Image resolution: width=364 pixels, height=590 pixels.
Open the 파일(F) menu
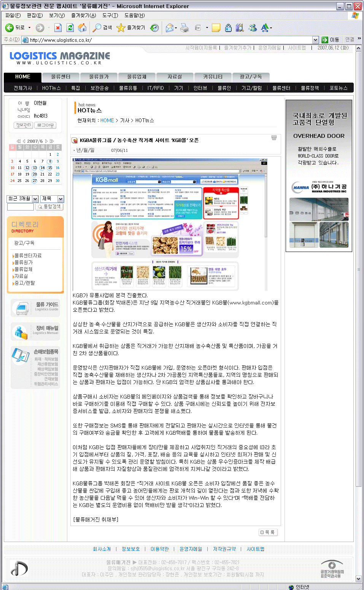(13, 15)
